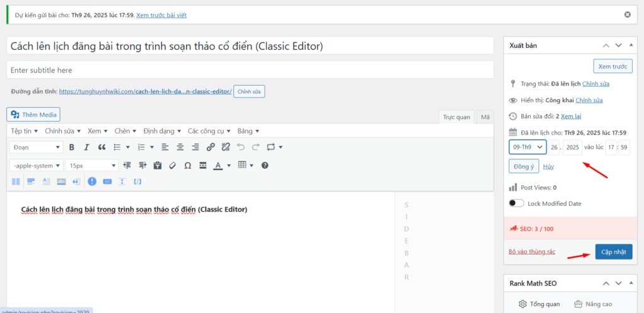Click the text color A icon
Screen dimensions: 644x313
(218, 166)
